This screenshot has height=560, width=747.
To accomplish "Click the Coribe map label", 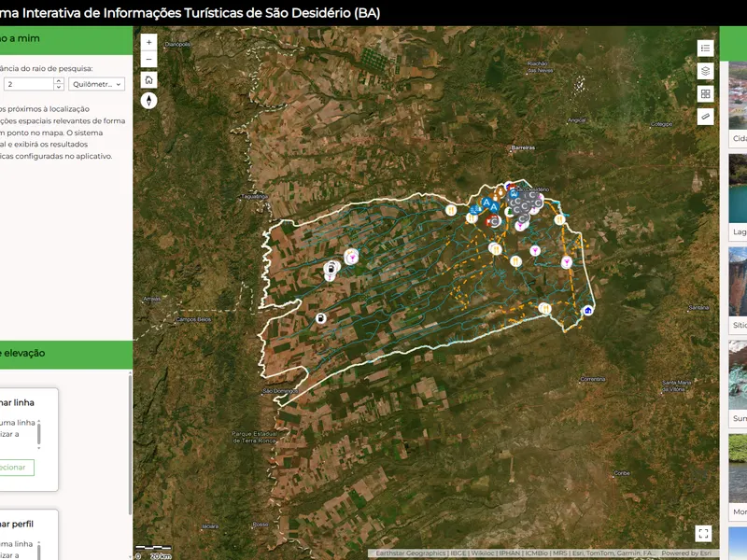I will [622, 473].
